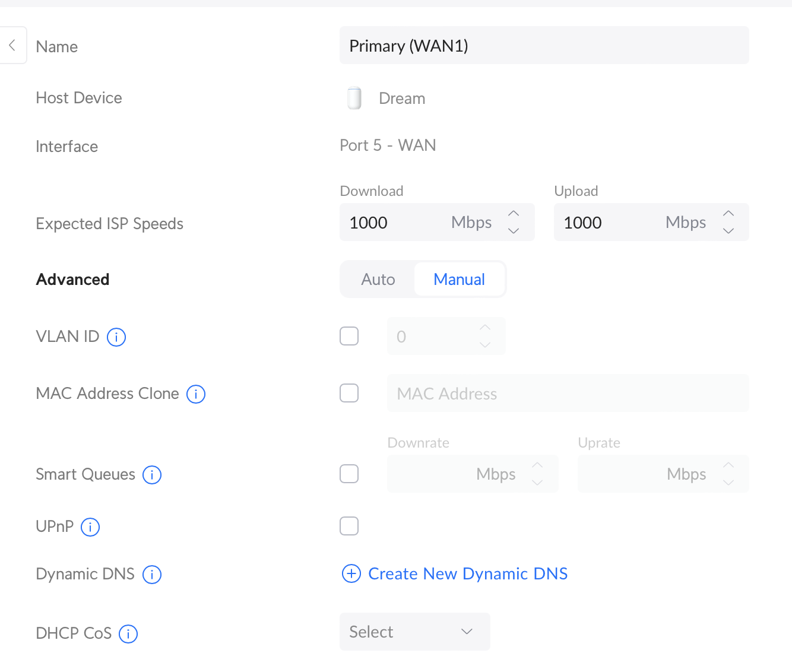Click the Uprate Mbps field

click(663, 474)
